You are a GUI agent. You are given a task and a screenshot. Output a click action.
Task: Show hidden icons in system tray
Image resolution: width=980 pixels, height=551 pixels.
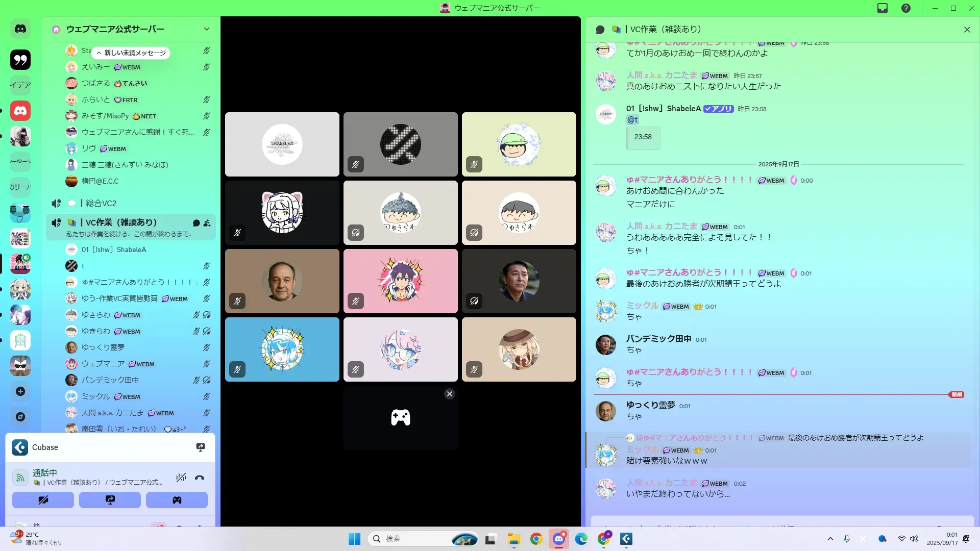pos(830,539)
